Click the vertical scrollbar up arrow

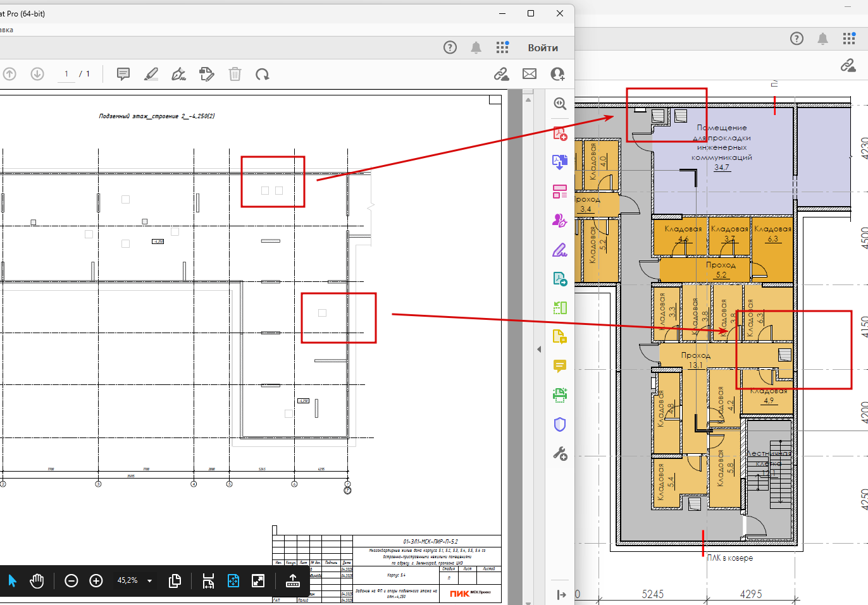528,100
